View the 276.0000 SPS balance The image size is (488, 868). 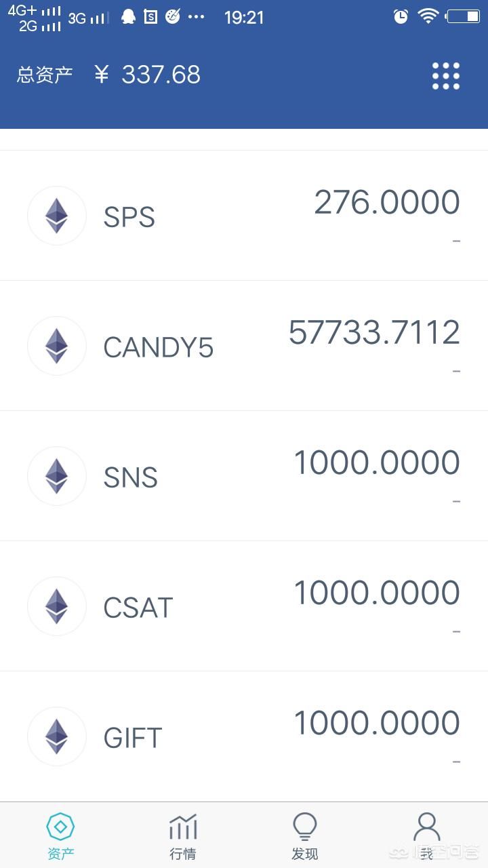387,202
